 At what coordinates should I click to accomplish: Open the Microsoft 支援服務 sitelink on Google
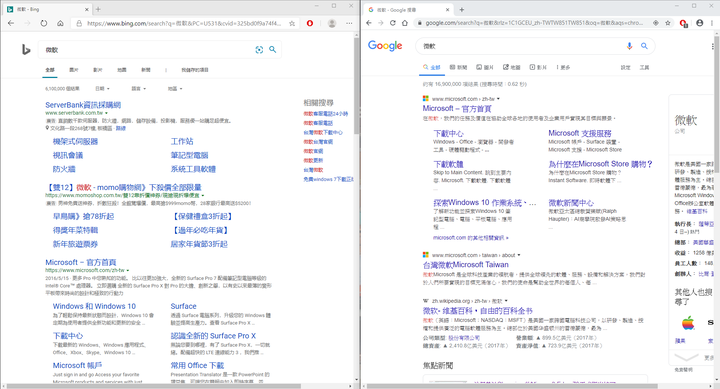click(579, 133)
